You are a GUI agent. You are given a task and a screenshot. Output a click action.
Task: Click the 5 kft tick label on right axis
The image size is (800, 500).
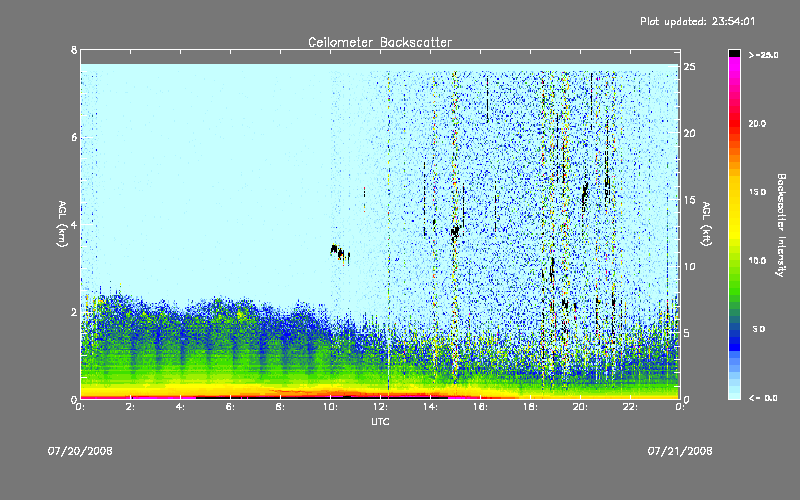(x=687, y=333)
